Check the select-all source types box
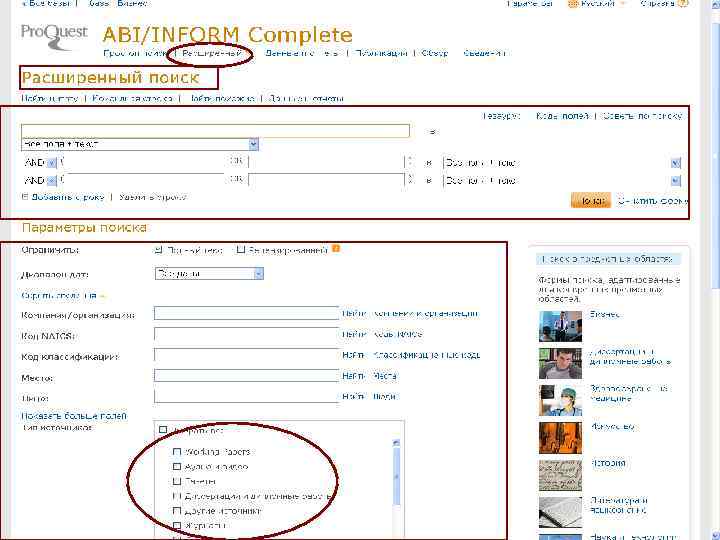The height and width of the screenshot is (540, 720). click(x=163, y=430)
